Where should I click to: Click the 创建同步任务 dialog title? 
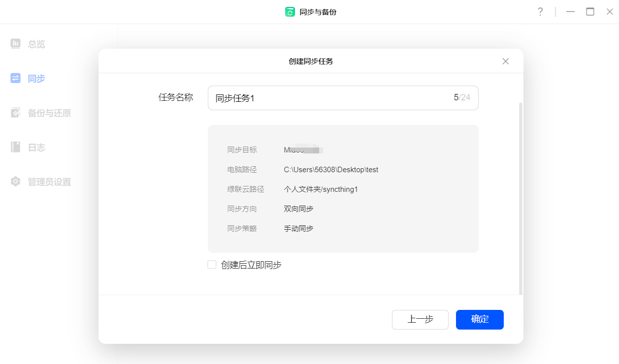coord(311,61)
